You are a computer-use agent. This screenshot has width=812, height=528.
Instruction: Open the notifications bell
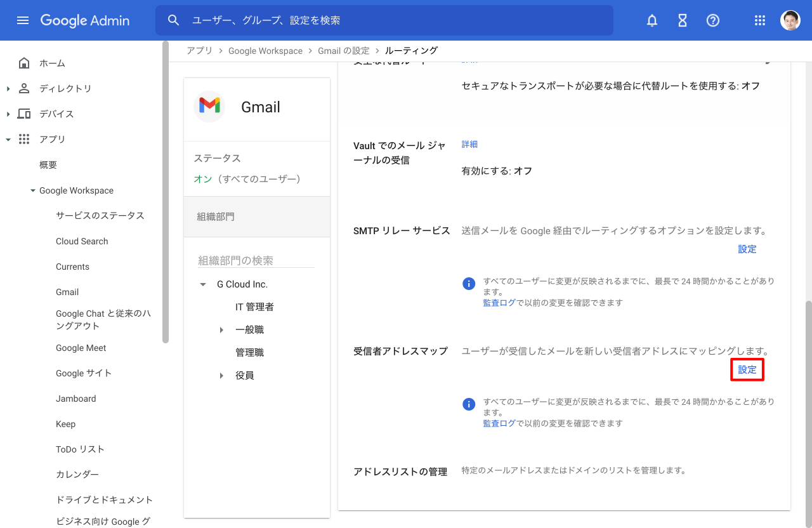[652, 20]
